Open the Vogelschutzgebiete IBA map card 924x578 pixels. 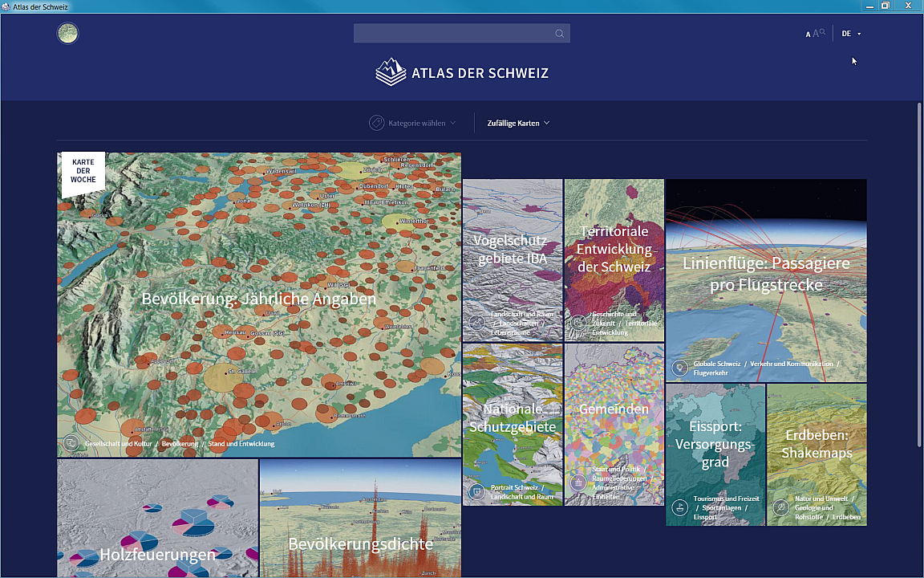(x=513, y=260)
